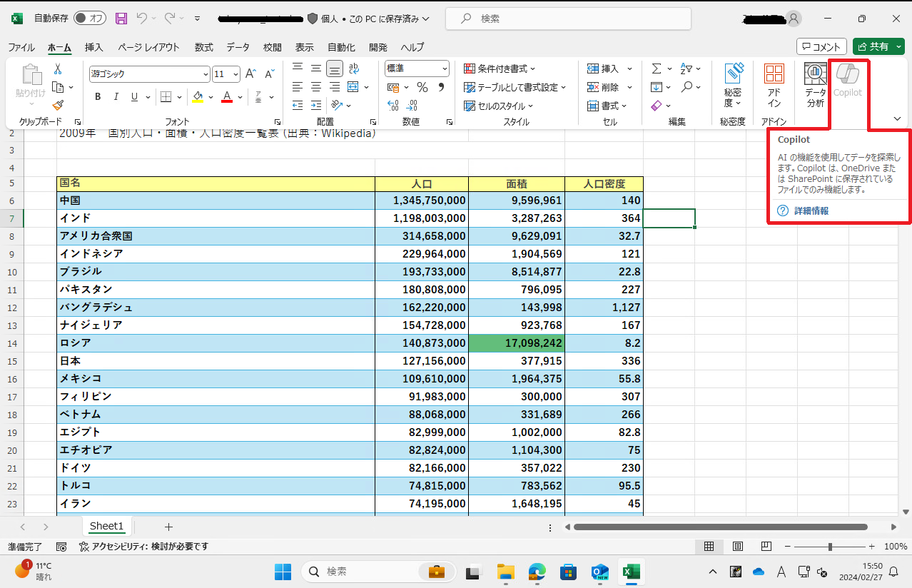Screen dimensions: 912x588
Task: Click the 共有 share button
Action: point(873,46)
